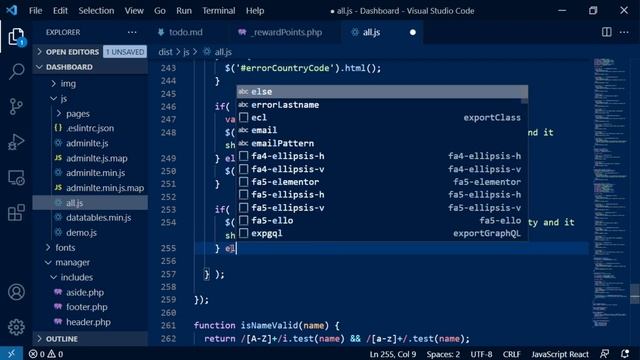Click the VS Code logo in title bar
This screenshot has height=360, width=640.
tap(12, 10)
